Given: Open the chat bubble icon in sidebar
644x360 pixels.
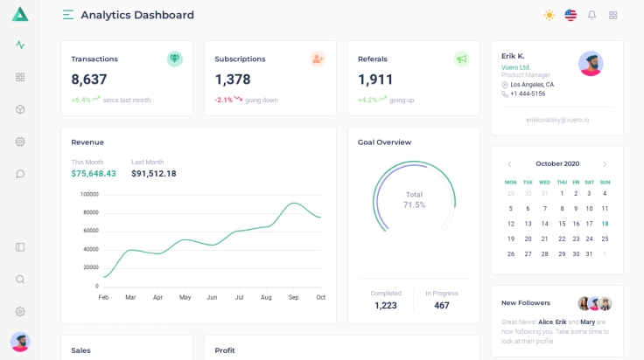Looking at the screenshot, I should [x=20, y=174].
